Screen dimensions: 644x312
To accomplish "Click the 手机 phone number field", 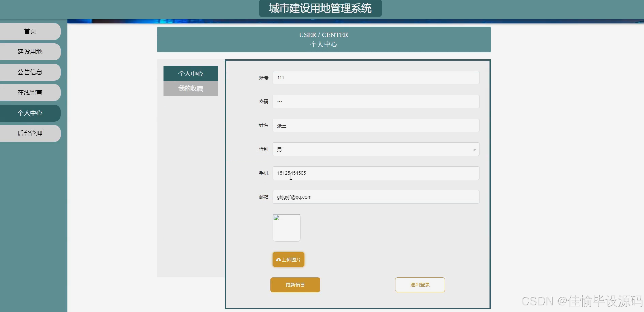I will point(376,173).
